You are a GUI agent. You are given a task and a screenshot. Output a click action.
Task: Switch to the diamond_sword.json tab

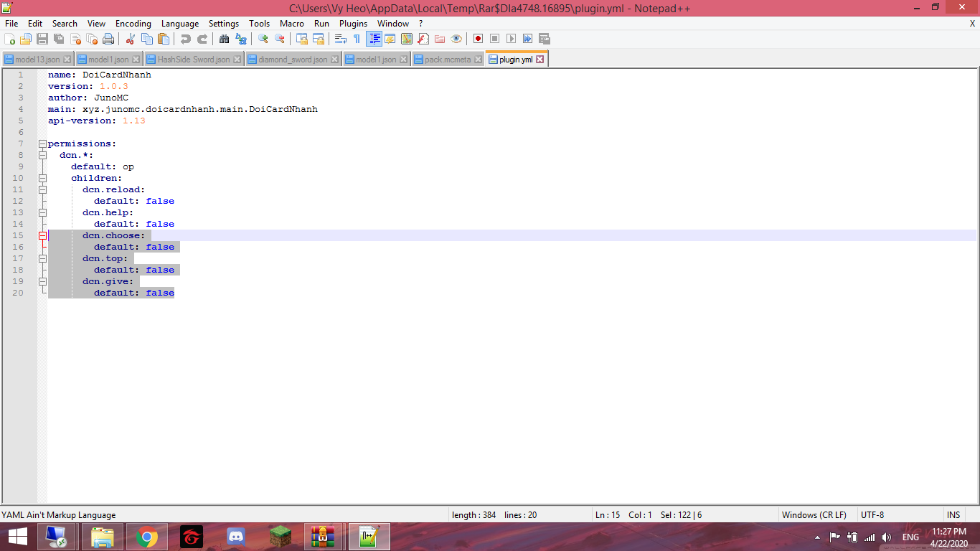[x=293, y=60]
